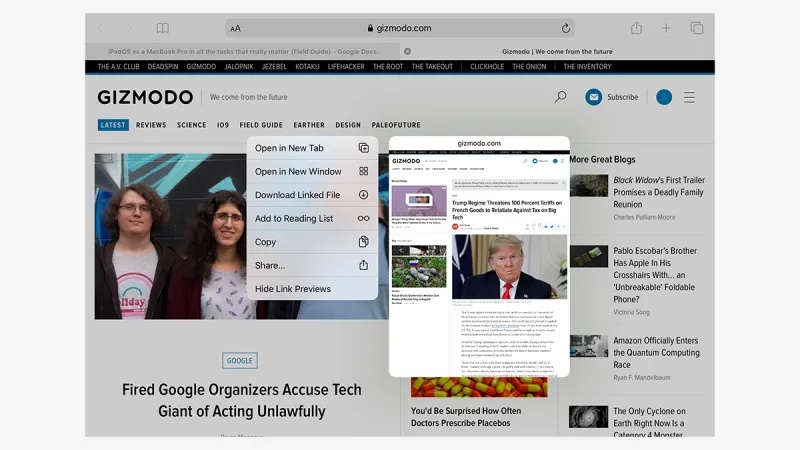Click the Subscribe envelope icon

click(593, 97)
